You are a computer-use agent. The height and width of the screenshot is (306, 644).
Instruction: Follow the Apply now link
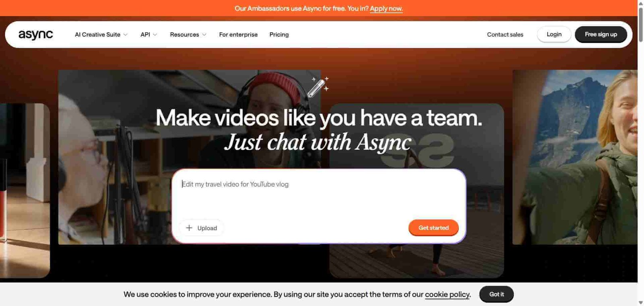(386, 8)
